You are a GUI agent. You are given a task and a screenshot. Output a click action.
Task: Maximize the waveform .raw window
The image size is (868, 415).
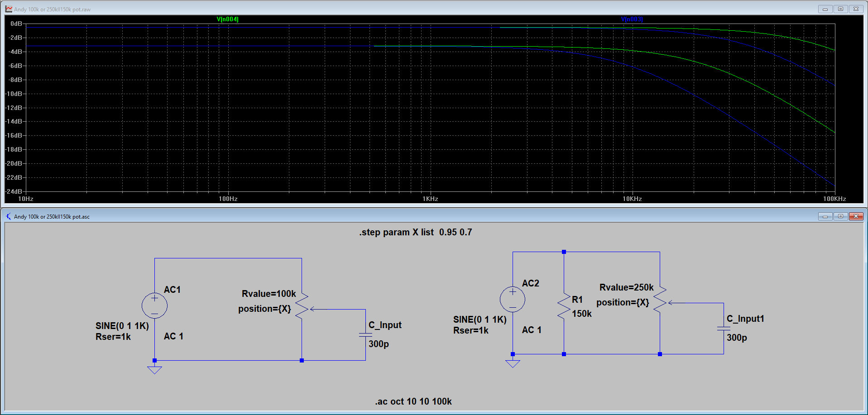click(x=840, y=9)
